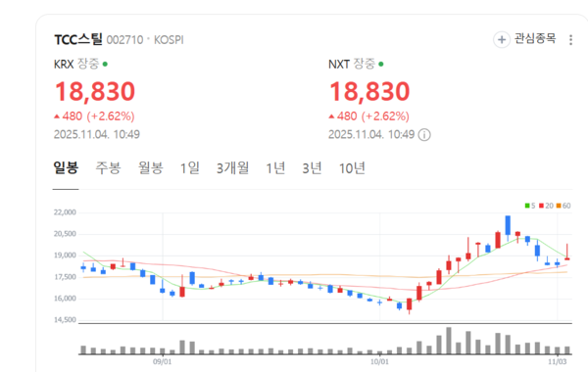Image resolution: width=588 pixels, height=372 pixels.
Task: Open the three-dot more options menu
Action: [570, 40]
